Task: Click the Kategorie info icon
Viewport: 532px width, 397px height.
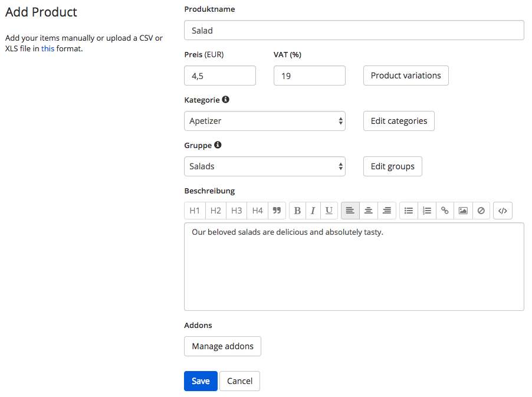Action: click(x=226, y=100)
